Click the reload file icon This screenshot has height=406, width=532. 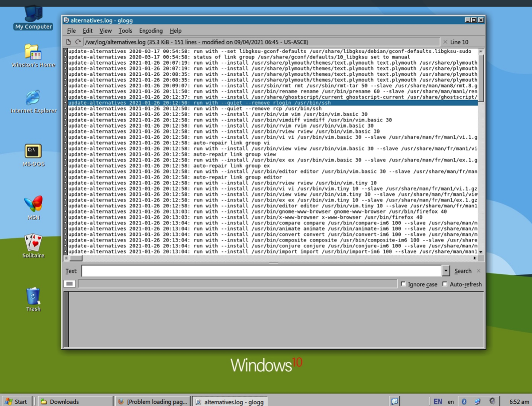(x=78, y=42)
